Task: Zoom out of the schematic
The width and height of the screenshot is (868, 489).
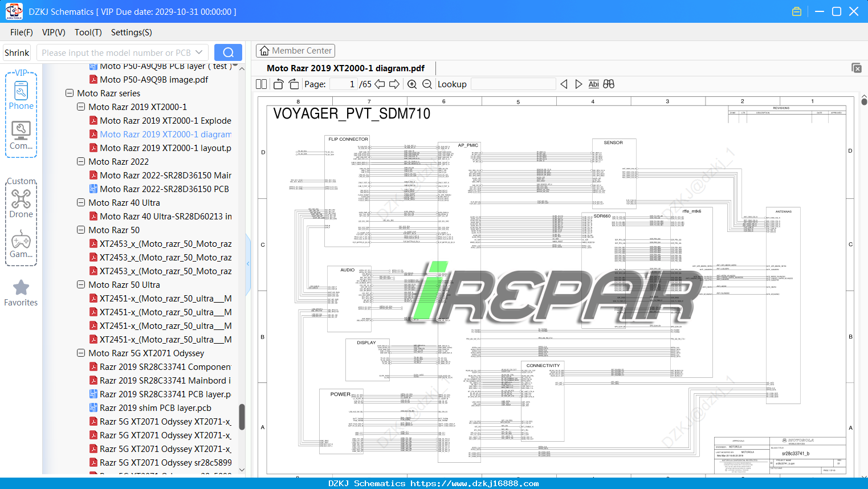Action: [x=427, y=84]
